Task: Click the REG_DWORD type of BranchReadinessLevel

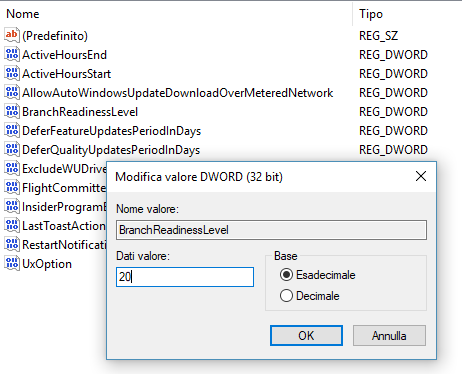Action: [x=393, y=112]
